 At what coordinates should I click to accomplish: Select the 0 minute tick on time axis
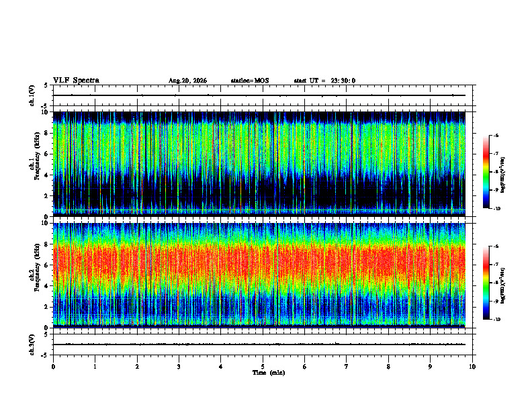pos(53,367)
